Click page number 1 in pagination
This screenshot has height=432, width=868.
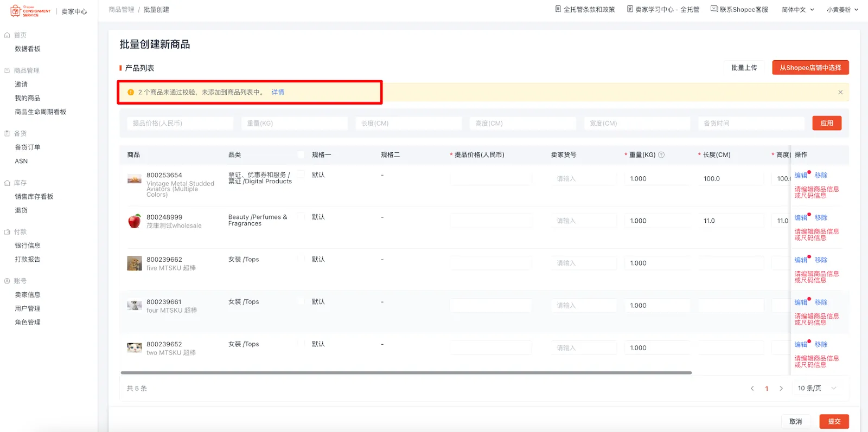[767, 389]
